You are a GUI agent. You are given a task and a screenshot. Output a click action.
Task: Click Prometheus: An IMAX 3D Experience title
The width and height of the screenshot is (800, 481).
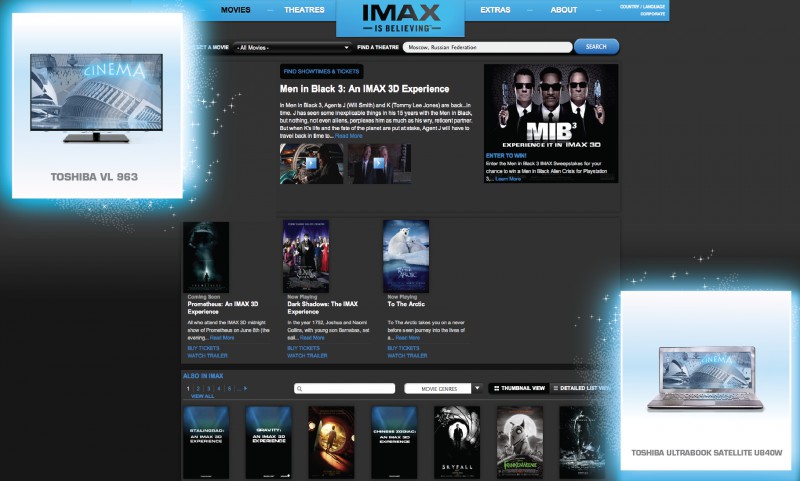223,308
